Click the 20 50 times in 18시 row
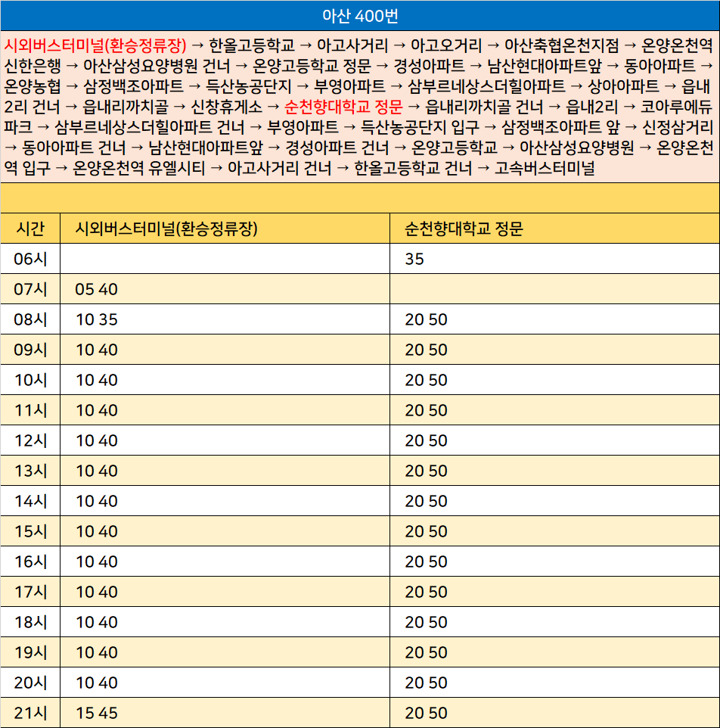Image resolution: width=720 pixels, height=728 pixels. (426, 622)
